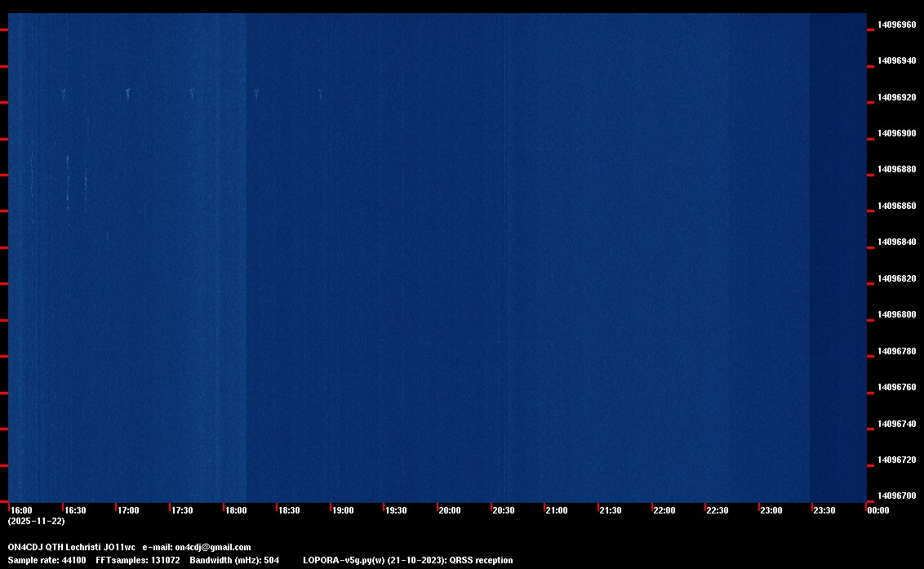Select the 14096880 frequency scale value
924x569 pixels.
[896, 169]
